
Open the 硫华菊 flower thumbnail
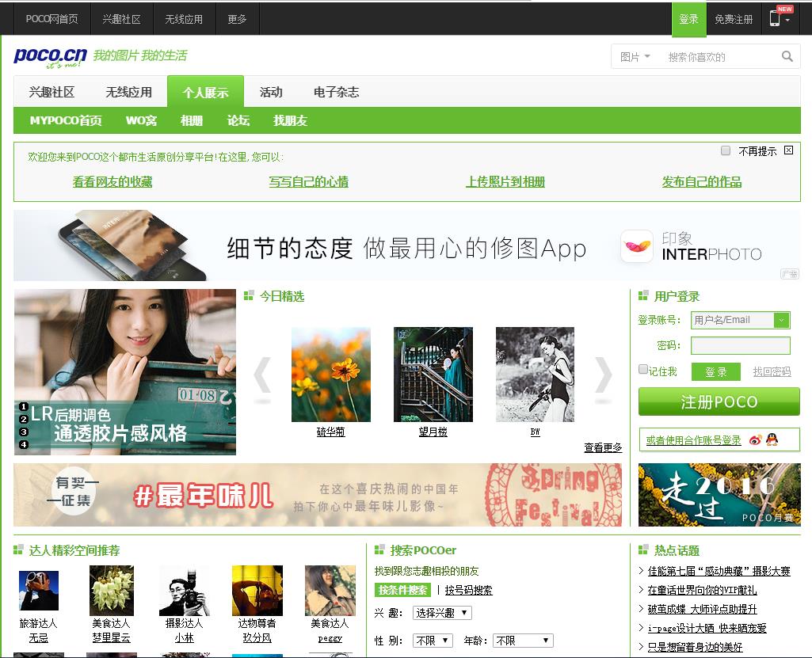click(x=331, y=375)
